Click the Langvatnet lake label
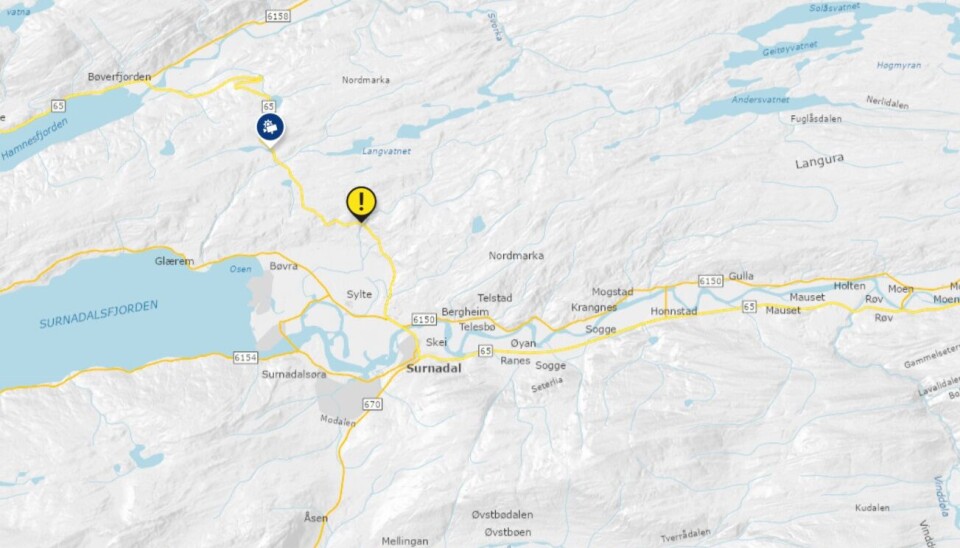The width and height of the screenshot is (960, 548). 386,151
